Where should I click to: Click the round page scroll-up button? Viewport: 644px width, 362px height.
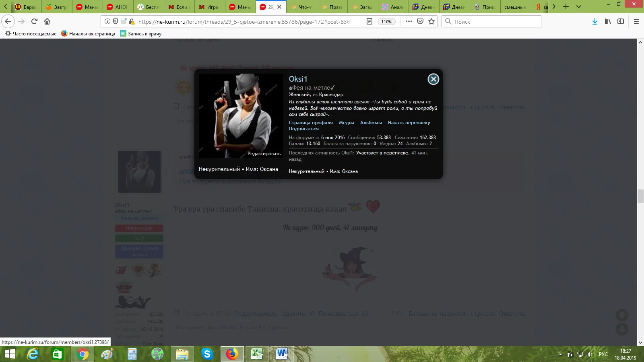pos(622,315)
